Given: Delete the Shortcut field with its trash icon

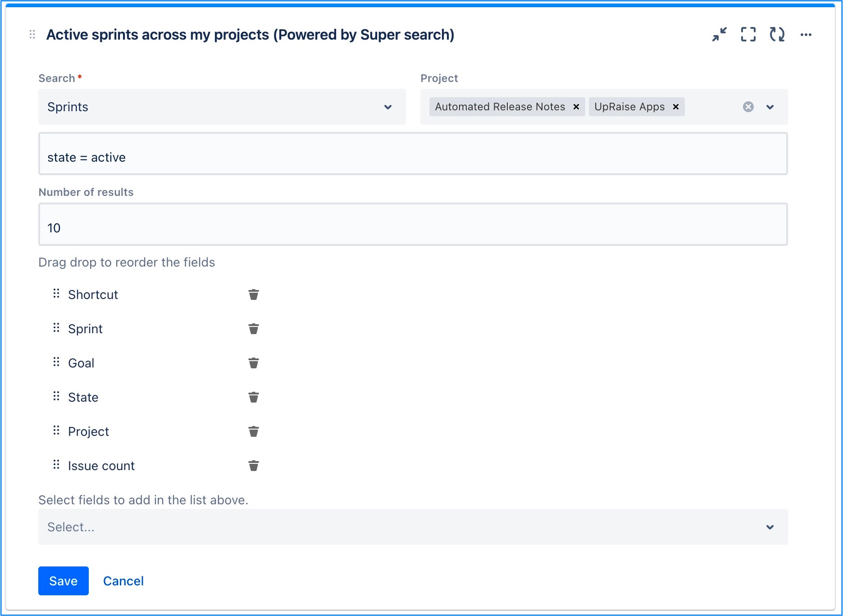Looking at the screenshot, I should click(x=254, y=294).
